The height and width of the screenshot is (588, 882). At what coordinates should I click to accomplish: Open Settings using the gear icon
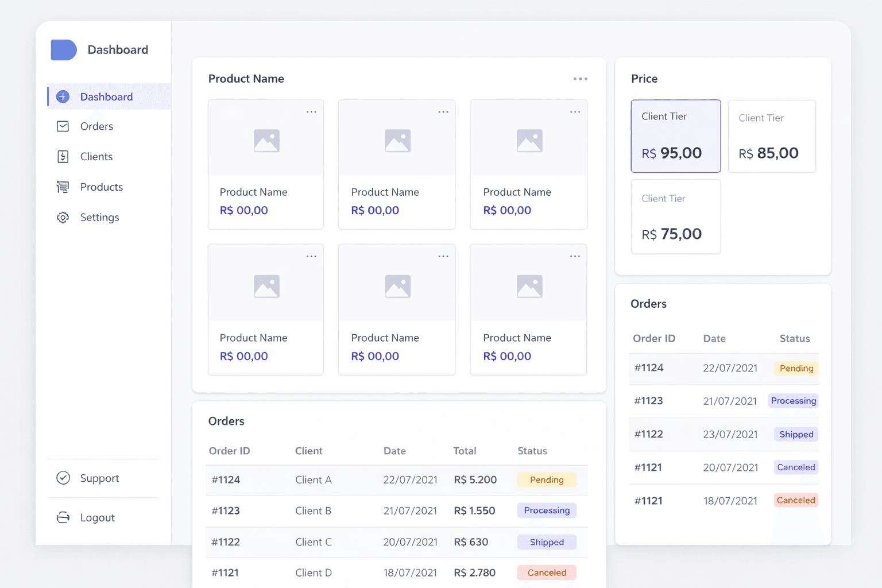[x=63, y=217]
